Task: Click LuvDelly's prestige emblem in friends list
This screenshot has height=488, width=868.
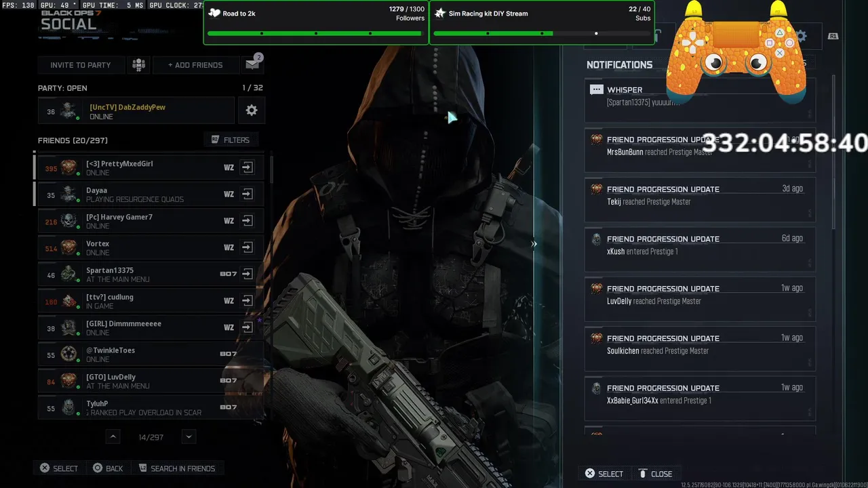Action: tap(68, 381)
